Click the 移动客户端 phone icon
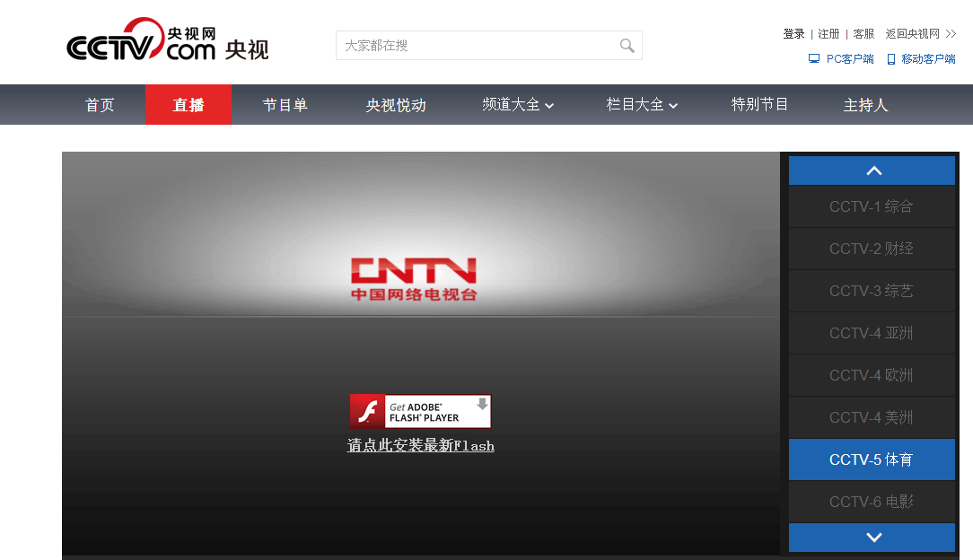This screenshot has width=973, height=560. click(891, 59)
